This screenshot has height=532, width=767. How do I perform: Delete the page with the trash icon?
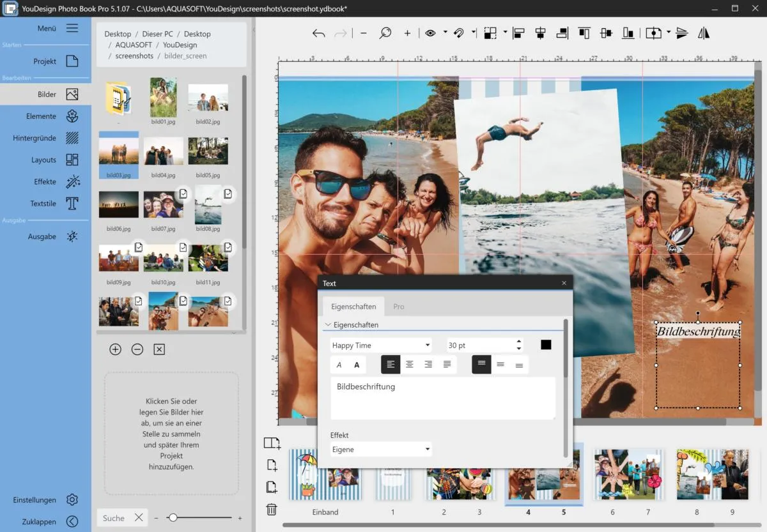click(272, 509)
